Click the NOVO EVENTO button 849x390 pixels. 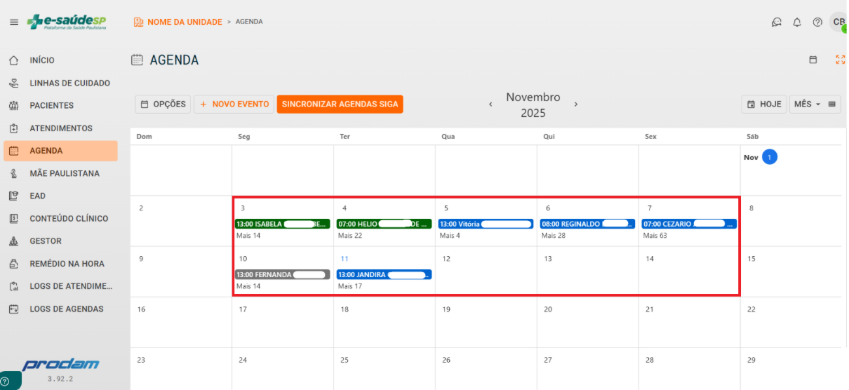pyautogui.click(x=234, y=104)
